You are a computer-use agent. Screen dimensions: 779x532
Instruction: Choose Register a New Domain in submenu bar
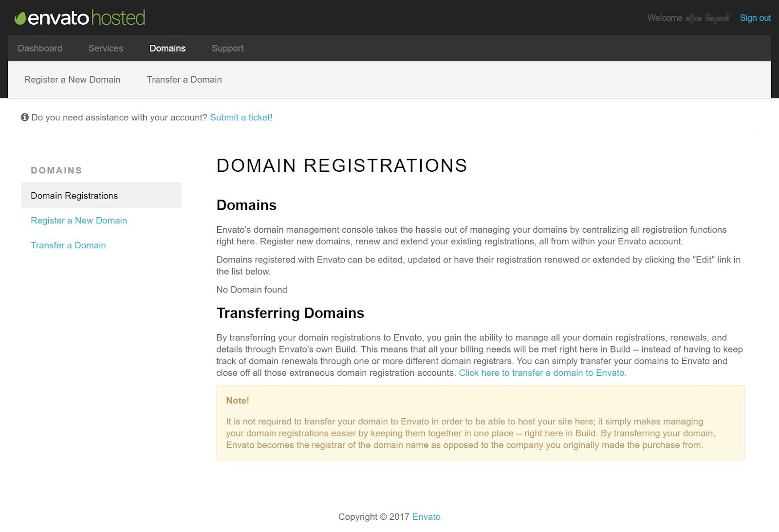point(72,79)
